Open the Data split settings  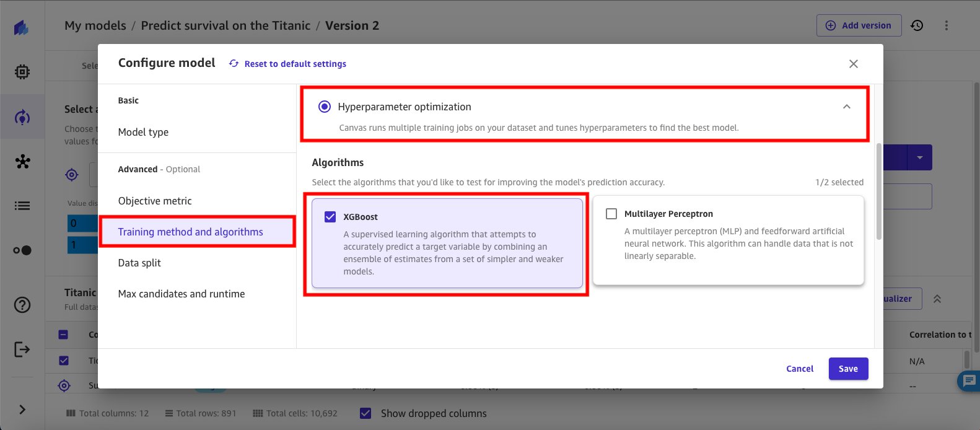pyautogui.click(x=139, y=263)
